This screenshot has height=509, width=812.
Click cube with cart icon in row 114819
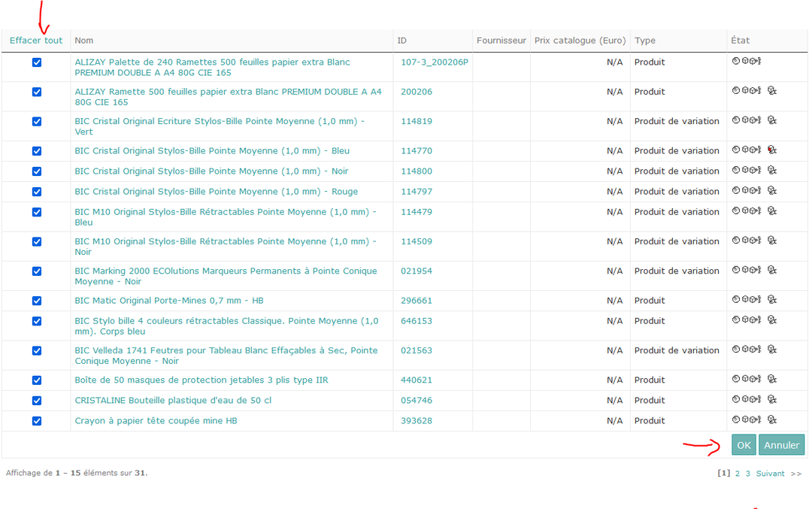(x=772, y=120)
